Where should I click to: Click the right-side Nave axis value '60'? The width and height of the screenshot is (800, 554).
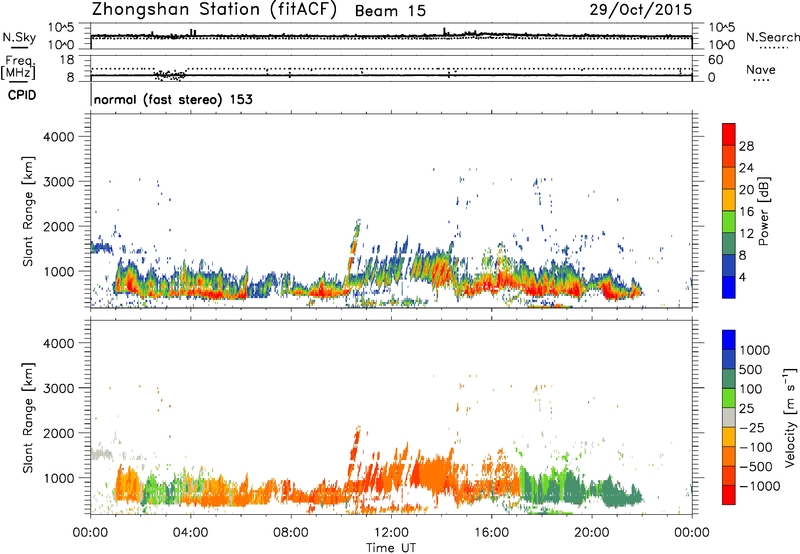pyautogui.click(x=715, y=60)
